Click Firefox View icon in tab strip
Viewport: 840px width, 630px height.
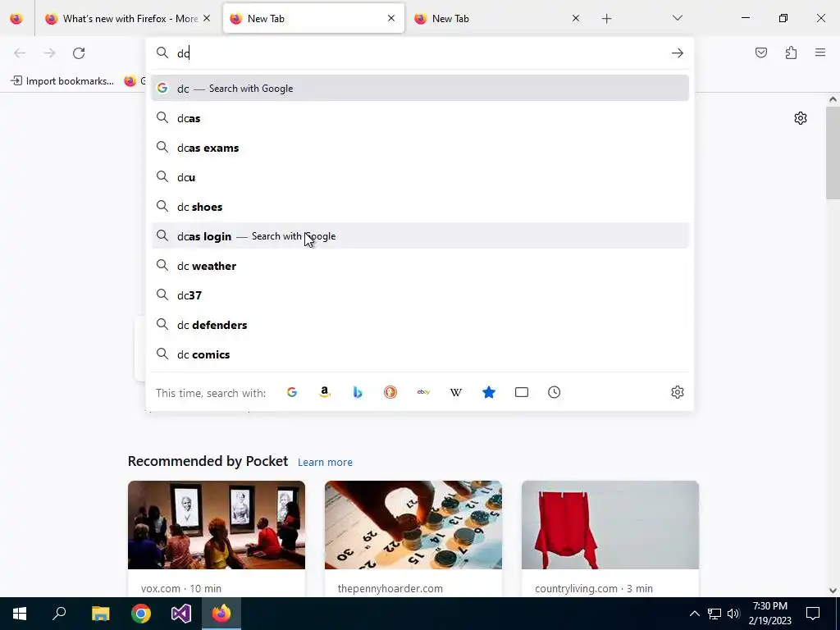[x=16, y=19]
